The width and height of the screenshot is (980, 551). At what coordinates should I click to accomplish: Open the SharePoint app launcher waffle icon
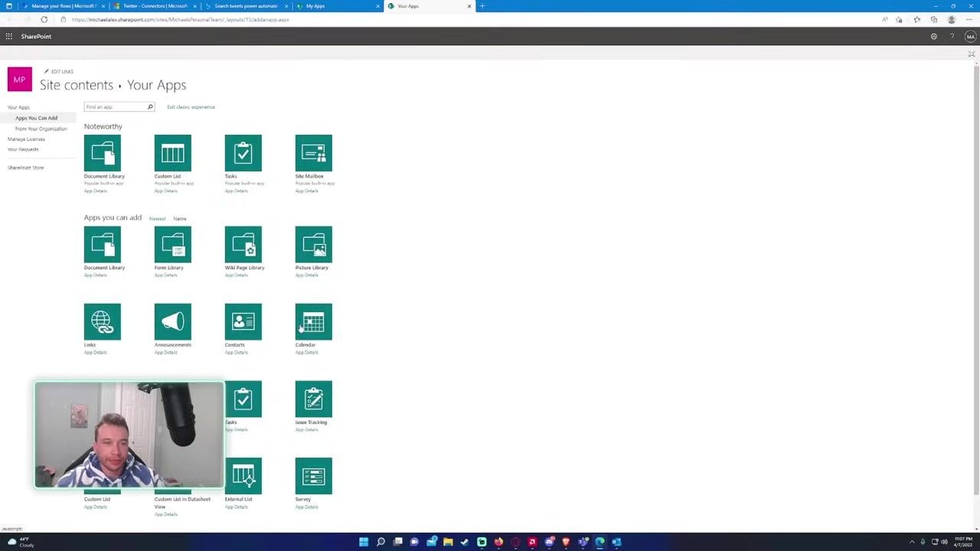(x=9, y=36)
